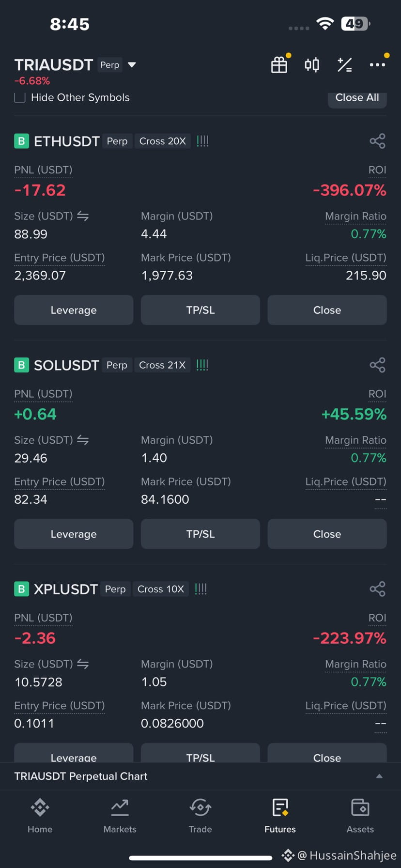The image size is (401, 868).
Task: Open the gift box rewards icon
Action: click(x=279, y=65)
